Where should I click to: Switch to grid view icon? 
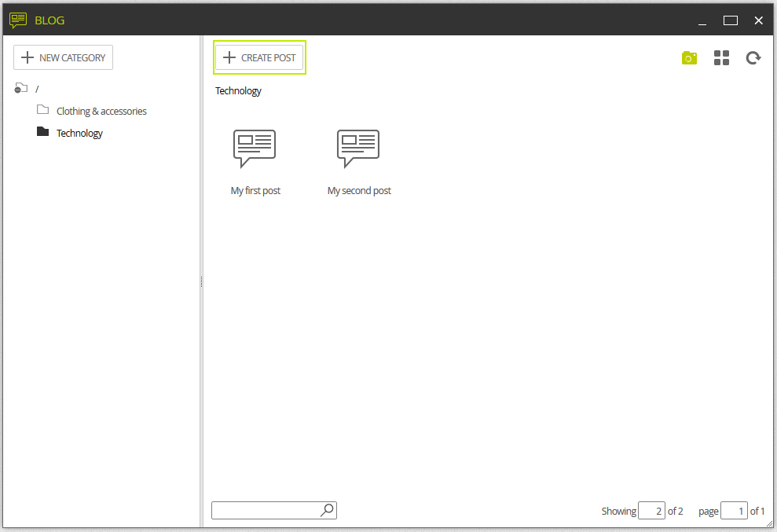(x=721, y=58)
